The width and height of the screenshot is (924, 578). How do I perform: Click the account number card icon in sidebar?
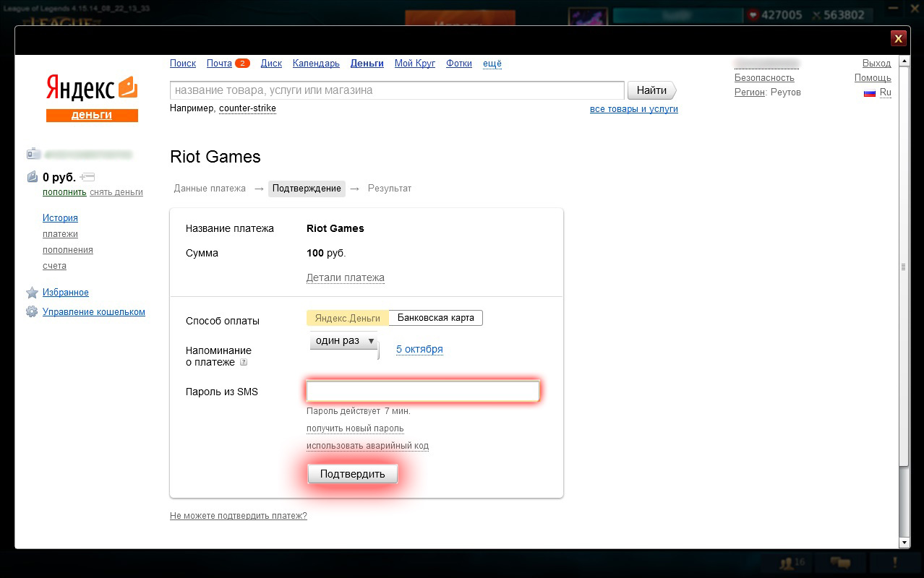33,154
